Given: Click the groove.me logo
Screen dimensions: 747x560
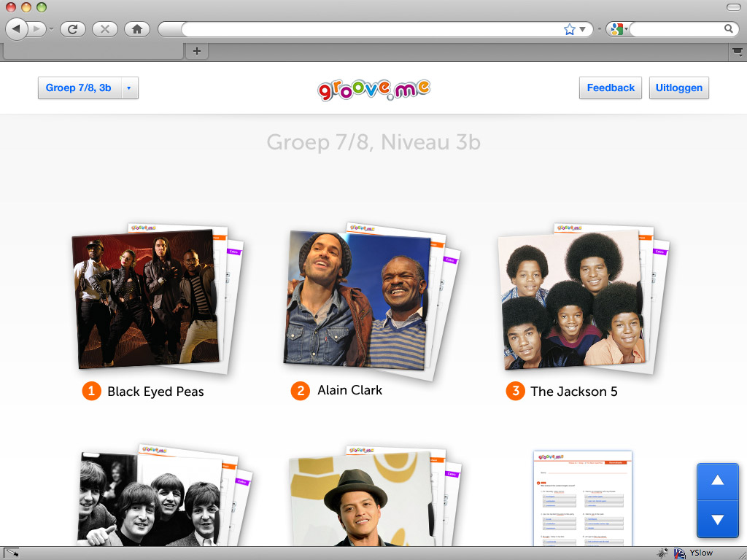Looking at the screenshot, I should coord(373,88).
